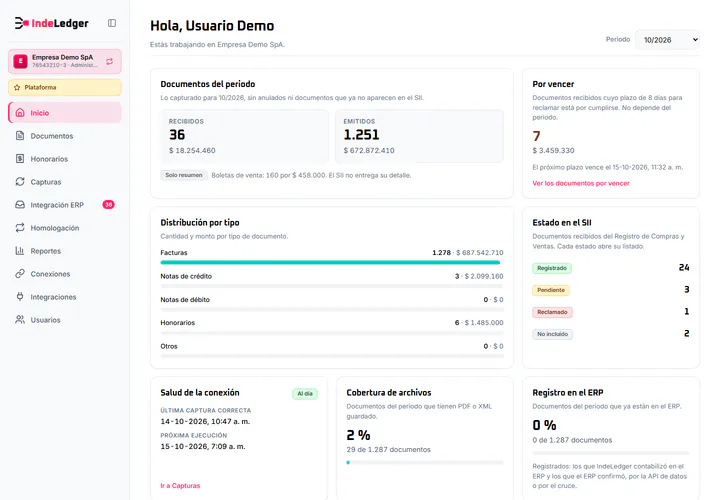
Task: Click the 'Solo resumen' tag
Action: [x=184, y=175]
